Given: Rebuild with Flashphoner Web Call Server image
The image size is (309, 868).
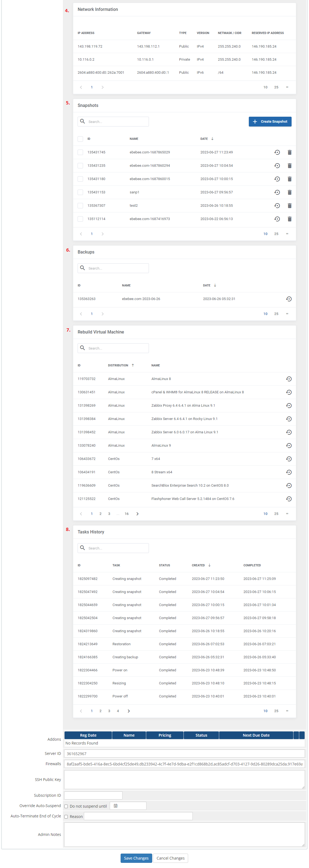Looking at the screenshot, I should coord(289,499).
